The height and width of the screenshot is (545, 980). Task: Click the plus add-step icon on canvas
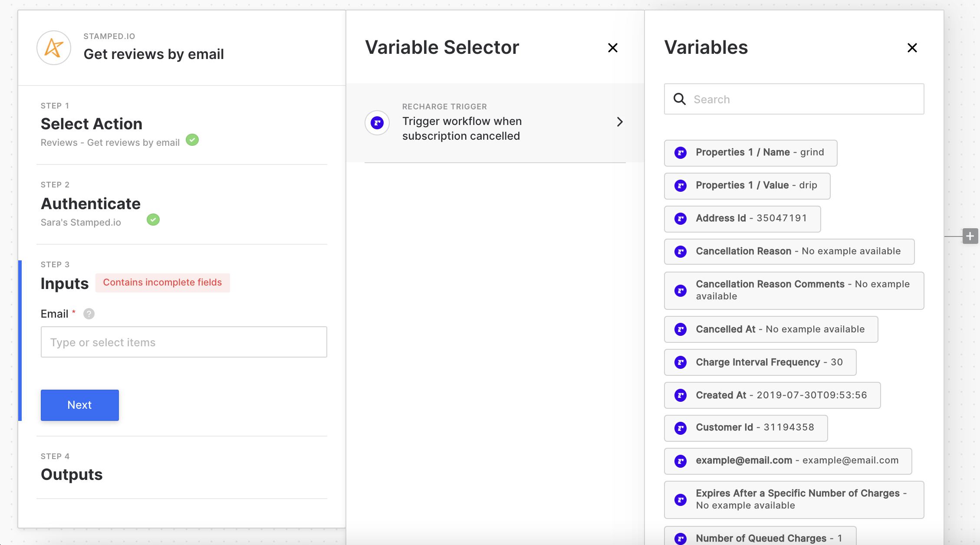970,236
